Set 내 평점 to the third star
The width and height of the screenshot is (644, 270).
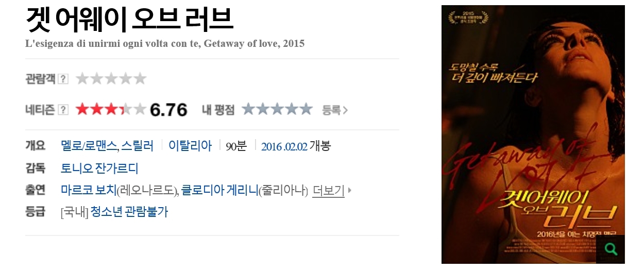(277, 109)
